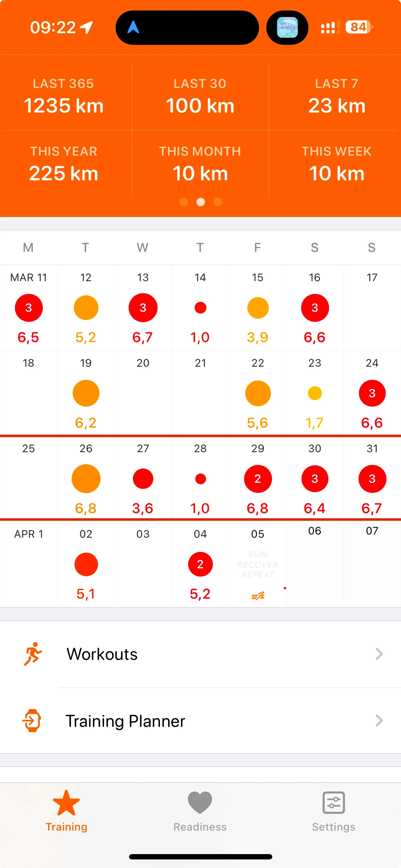The image size is (401, 868).
Task: Tap the Settings sliders icon
Action: coord(334,803)
